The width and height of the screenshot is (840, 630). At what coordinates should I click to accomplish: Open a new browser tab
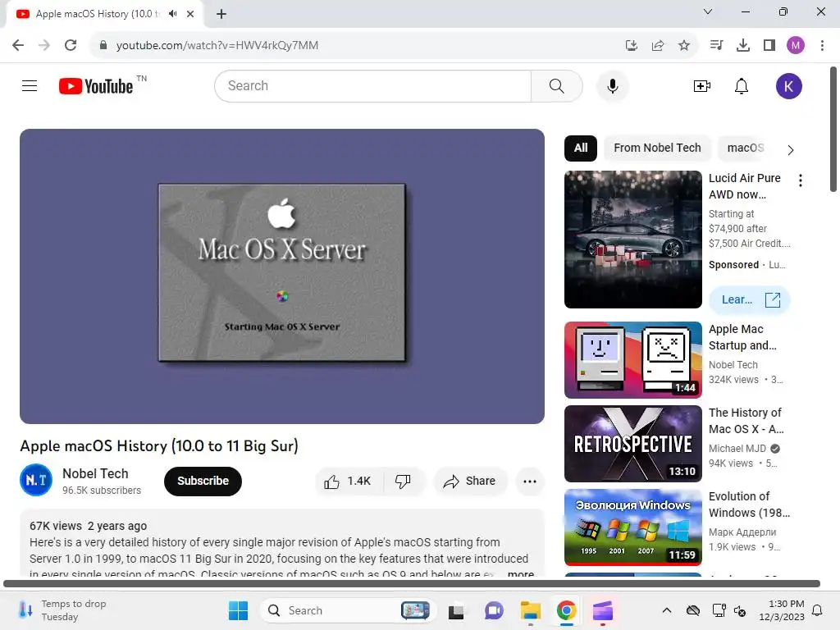[221, 14]
